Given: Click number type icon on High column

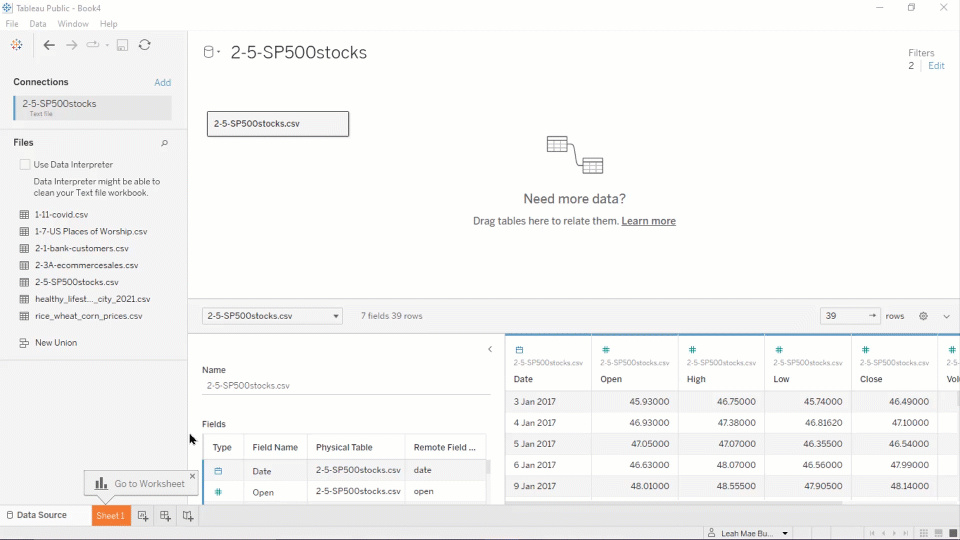Looking at the screenshot, I should click(x=692, y=350).
